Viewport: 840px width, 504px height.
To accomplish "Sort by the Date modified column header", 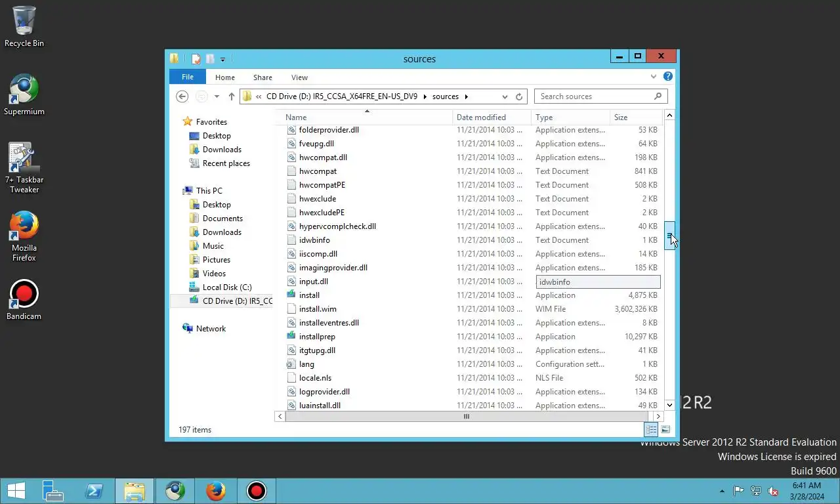I will point(492,117).
